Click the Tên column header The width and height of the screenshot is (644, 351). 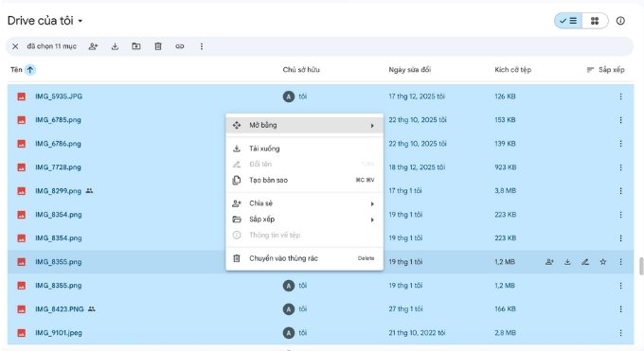tap(16, 70)
